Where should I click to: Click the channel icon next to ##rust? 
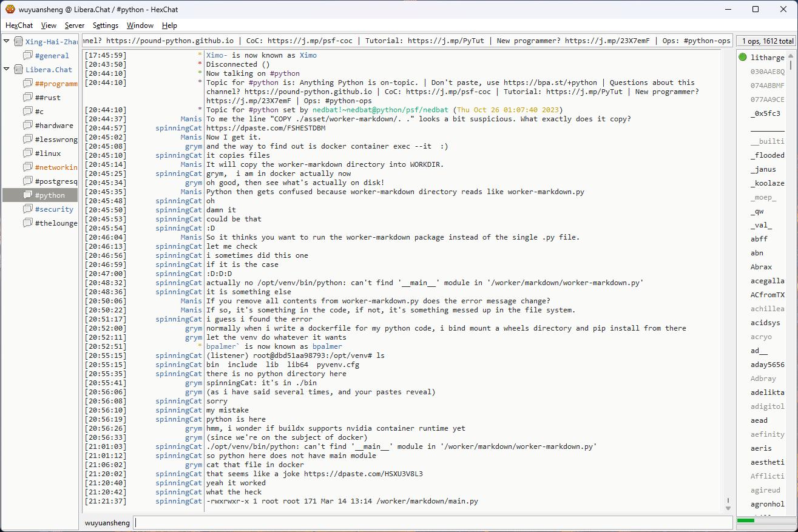[28, 98]
